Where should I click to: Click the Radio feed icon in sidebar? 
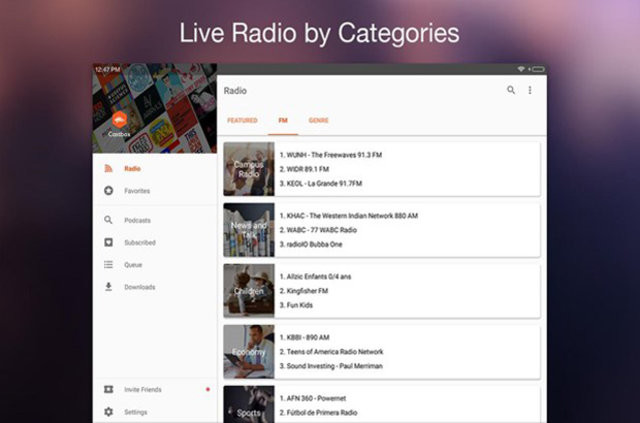[x=108, y=168]
